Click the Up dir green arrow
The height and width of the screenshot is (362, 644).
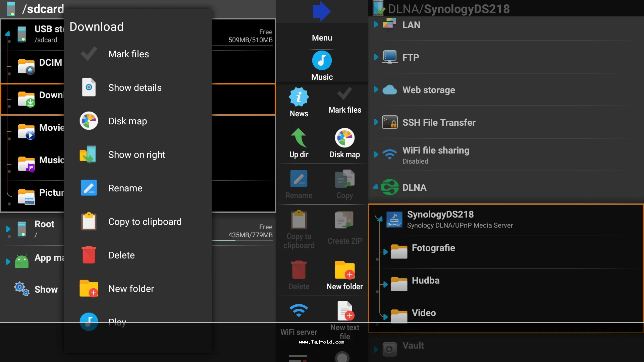point(299,138)
